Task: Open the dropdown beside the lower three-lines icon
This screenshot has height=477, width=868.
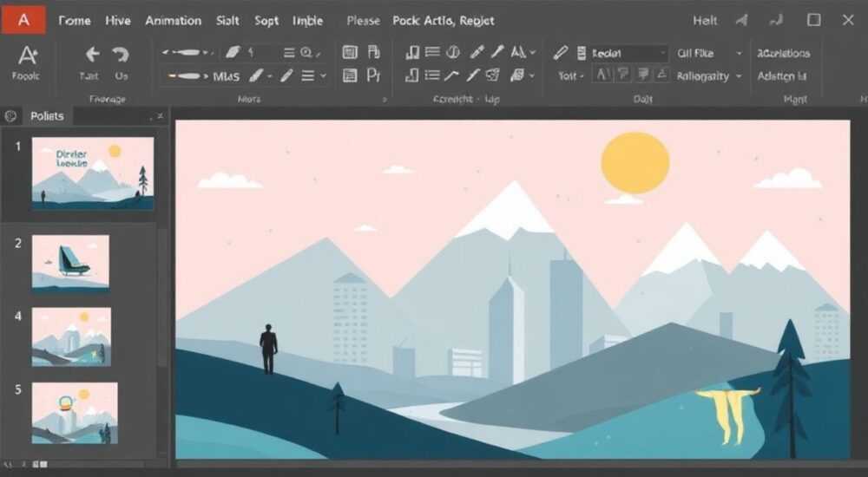Action: (323, 75)
